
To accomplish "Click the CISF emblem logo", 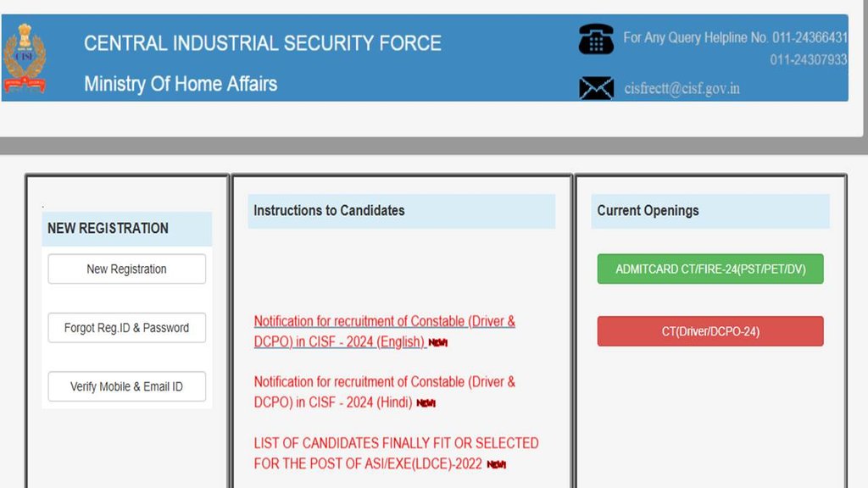I will pyautogui.click(x=25, y=58).
